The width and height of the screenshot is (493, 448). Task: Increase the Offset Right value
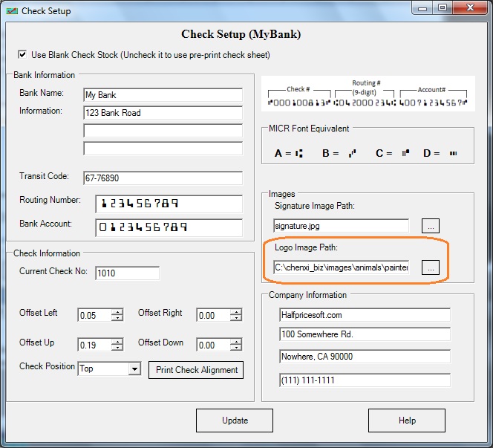pyautogui.click(x=236, y=312)
